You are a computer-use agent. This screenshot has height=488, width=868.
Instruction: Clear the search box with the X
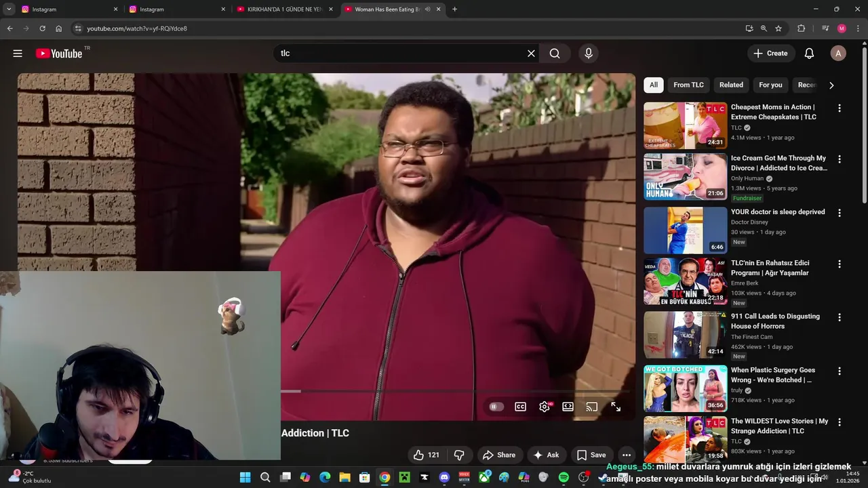[531, 54]
